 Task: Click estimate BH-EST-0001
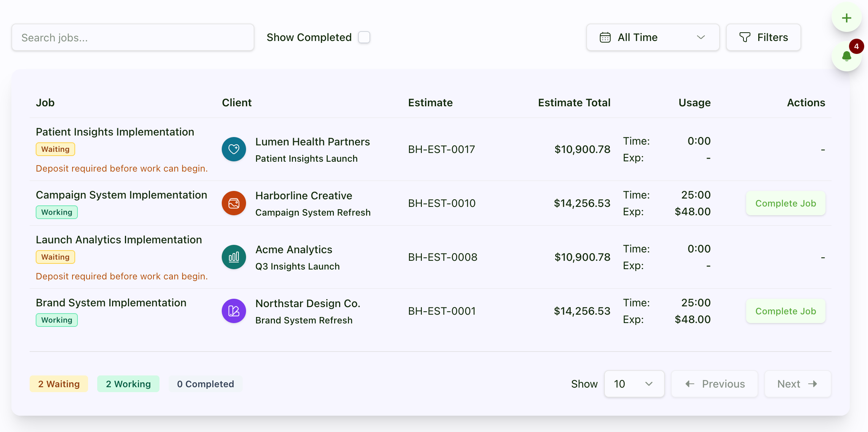442,311
